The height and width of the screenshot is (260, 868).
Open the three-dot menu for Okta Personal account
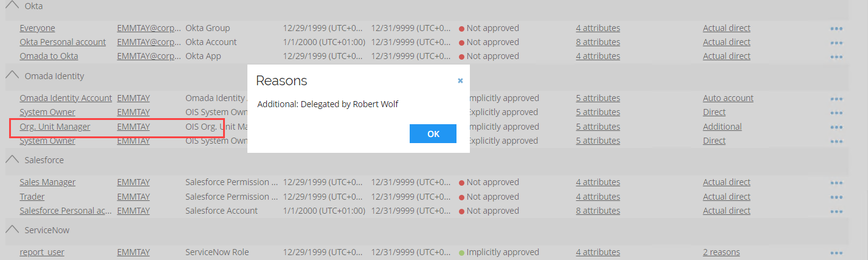pos(836,43)
